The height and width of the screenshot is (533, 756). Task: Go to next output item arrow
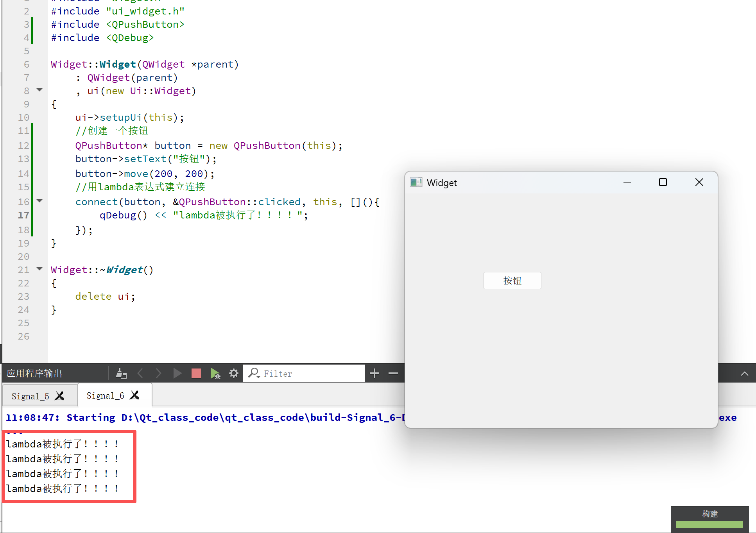click(158, 374)
